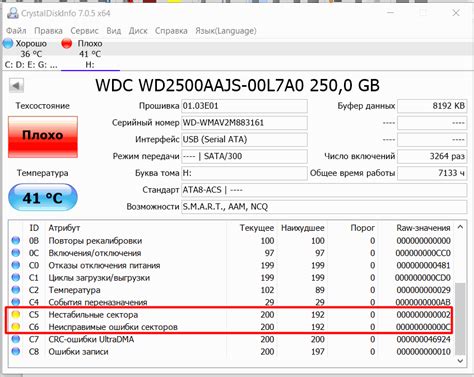
Task: Click the 41 °C temperature button
Action: coord(43,198)
